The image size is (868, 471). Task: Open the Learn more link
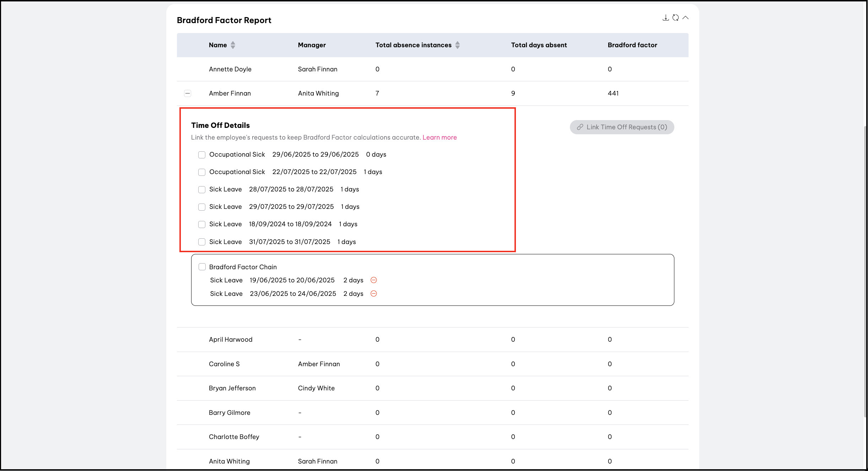point(439,137)
